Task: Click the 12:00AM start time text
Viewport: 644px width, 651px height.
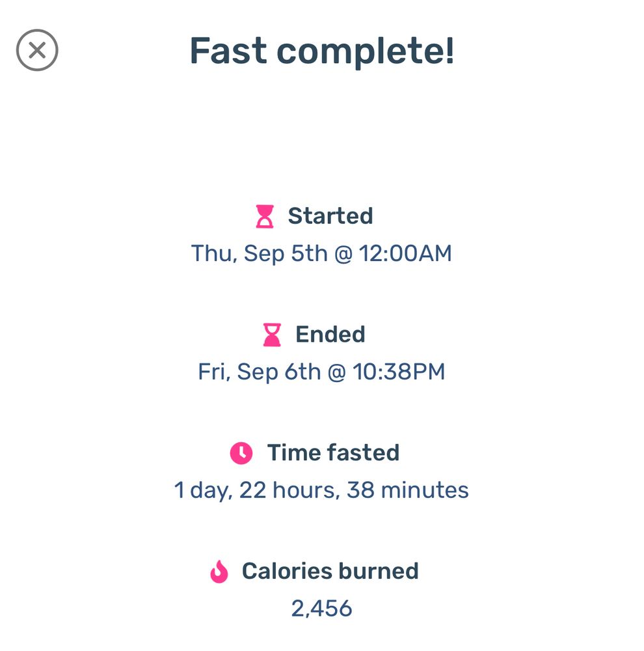Action: (x=405, y=253)
